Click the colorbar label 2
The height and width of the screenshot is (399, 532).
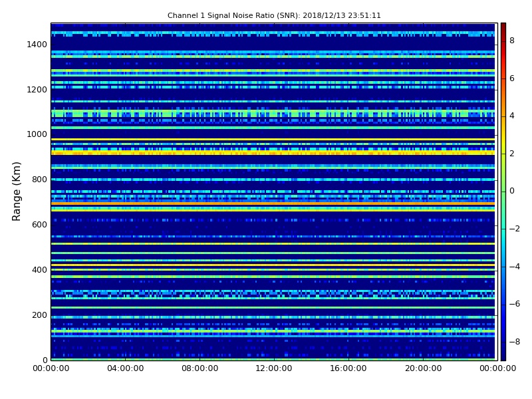(512, 154)
